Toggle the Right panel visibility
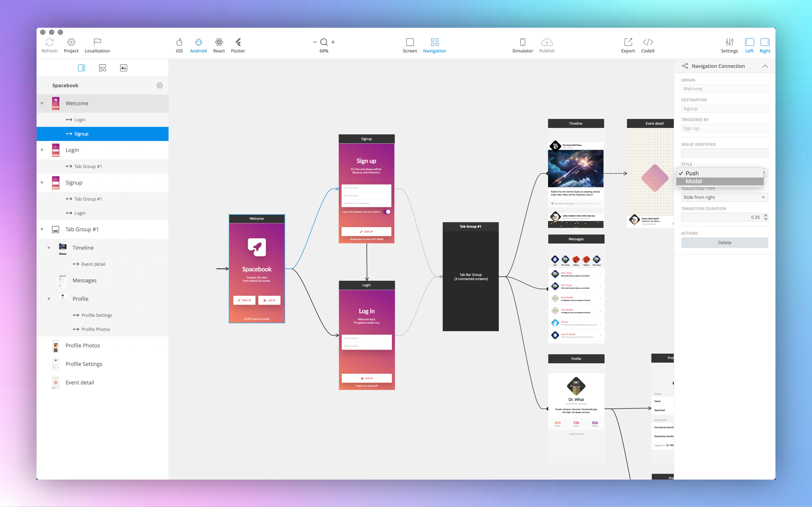Viewport: 812px width, 507px height. pos(765,42)
